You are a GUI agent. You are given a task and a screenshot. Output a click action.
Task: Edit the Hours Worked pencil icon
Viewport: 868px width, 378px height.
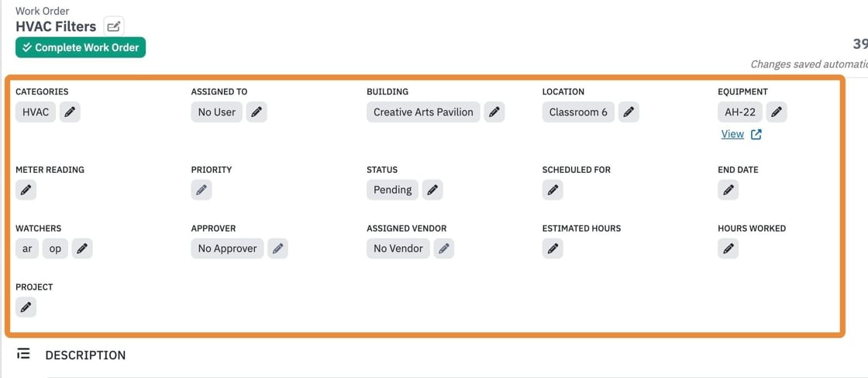[728, 249]
